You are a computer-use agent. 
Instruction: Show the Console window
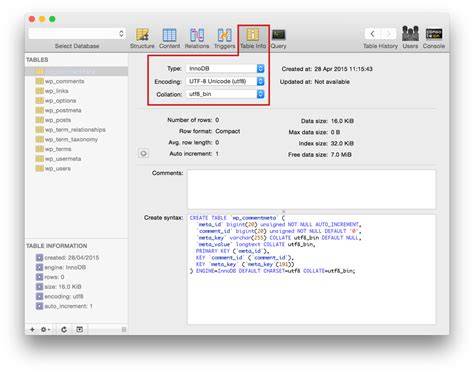pyautogui.click(x=434, y=37)
